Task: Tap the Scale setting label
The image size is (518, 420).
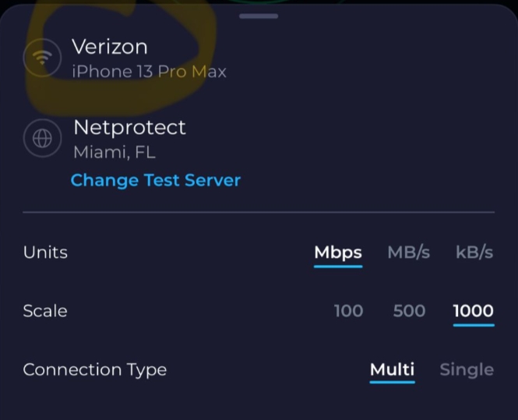Action: click(x=45, y=311)
